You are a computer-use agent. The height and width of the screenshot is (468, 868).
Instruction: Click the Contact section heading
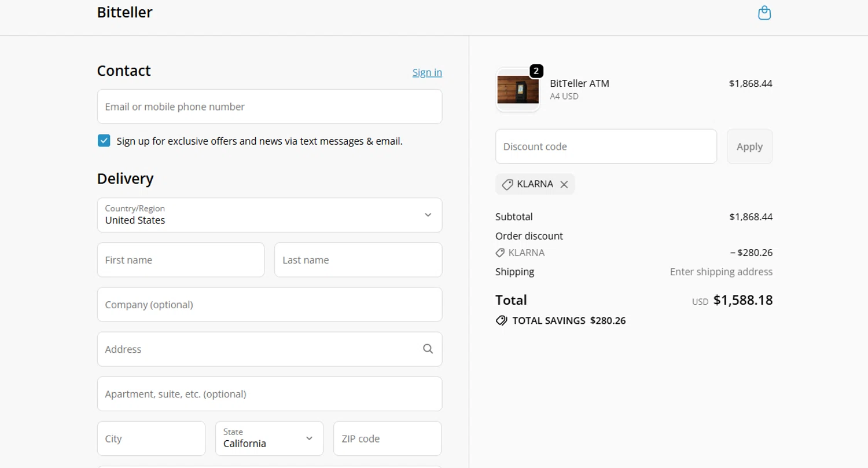(124, 71)
